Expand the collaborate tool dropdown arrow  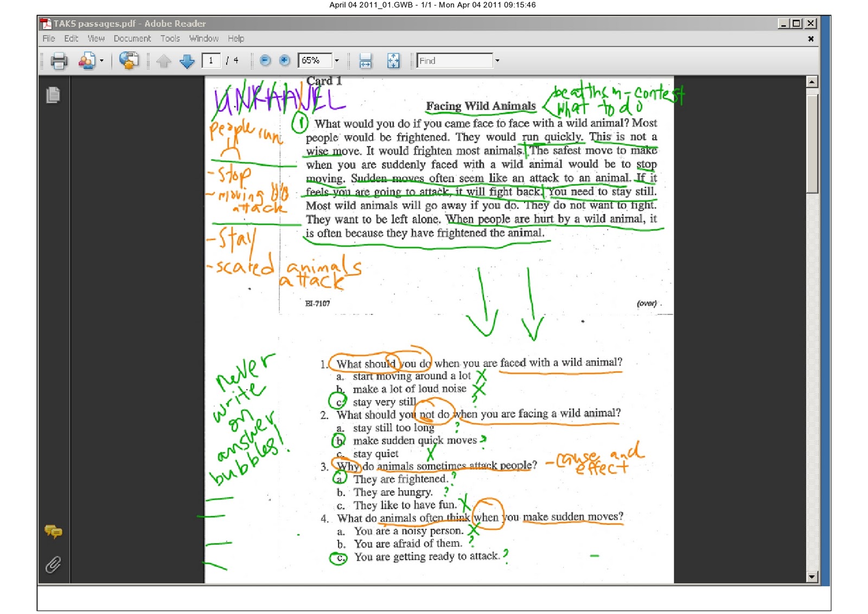pos(101,61)
